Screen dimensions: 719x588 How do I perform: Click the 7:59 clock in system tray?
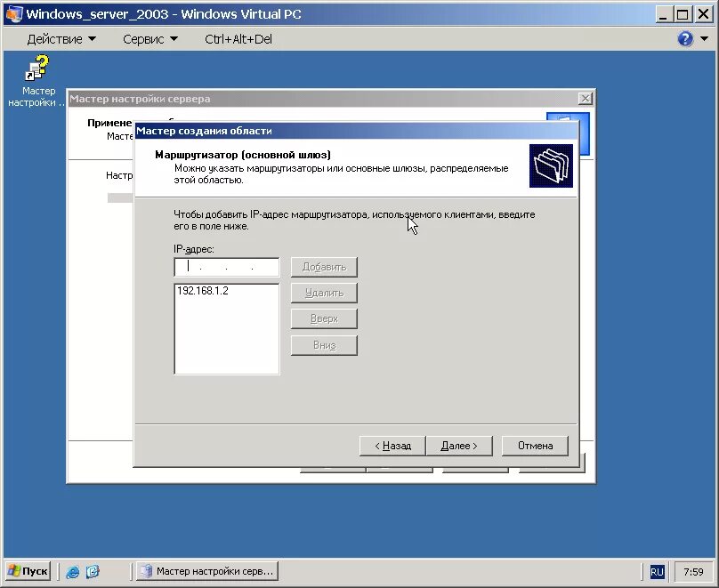(693, 572)
